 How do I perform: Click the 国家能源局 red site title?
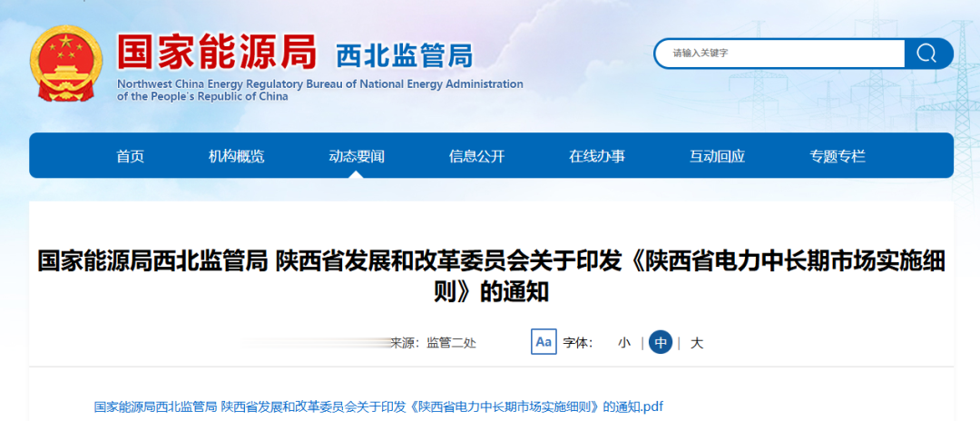(217, 50)
